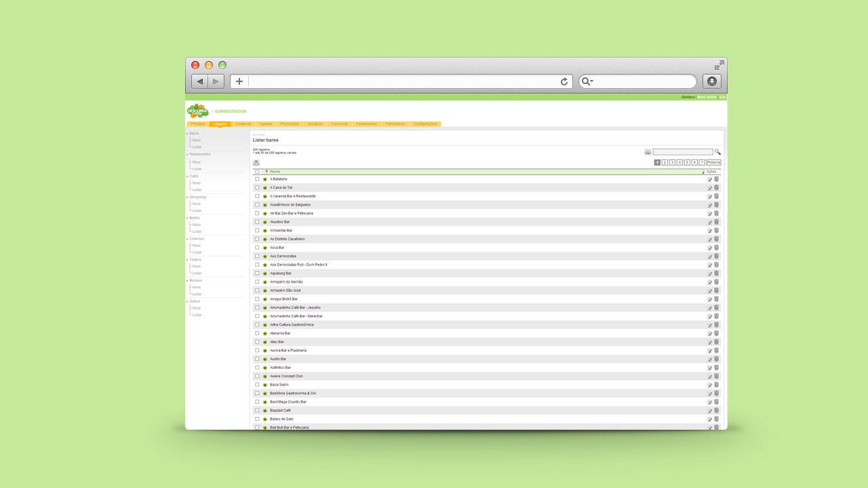Open the Usuários tab
The width and height of the screenshot is (868, 488).
click(x=315, y=124)
